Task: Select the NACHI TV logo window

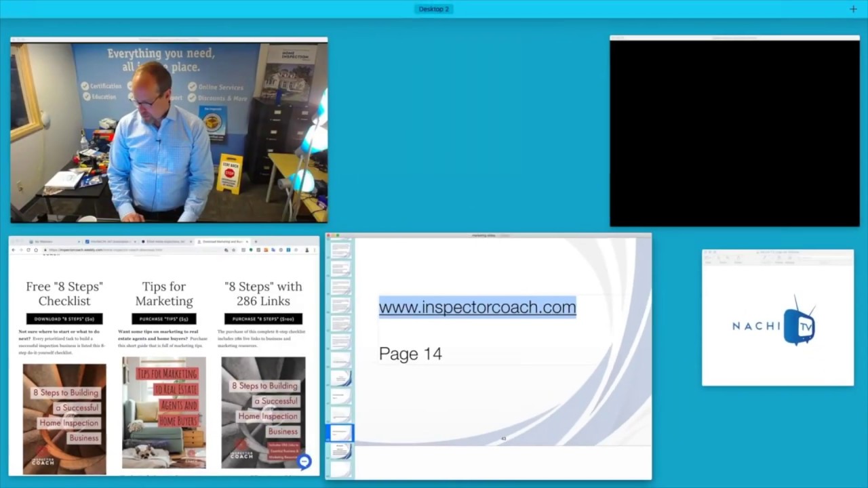Action: (x=778, y=318)
